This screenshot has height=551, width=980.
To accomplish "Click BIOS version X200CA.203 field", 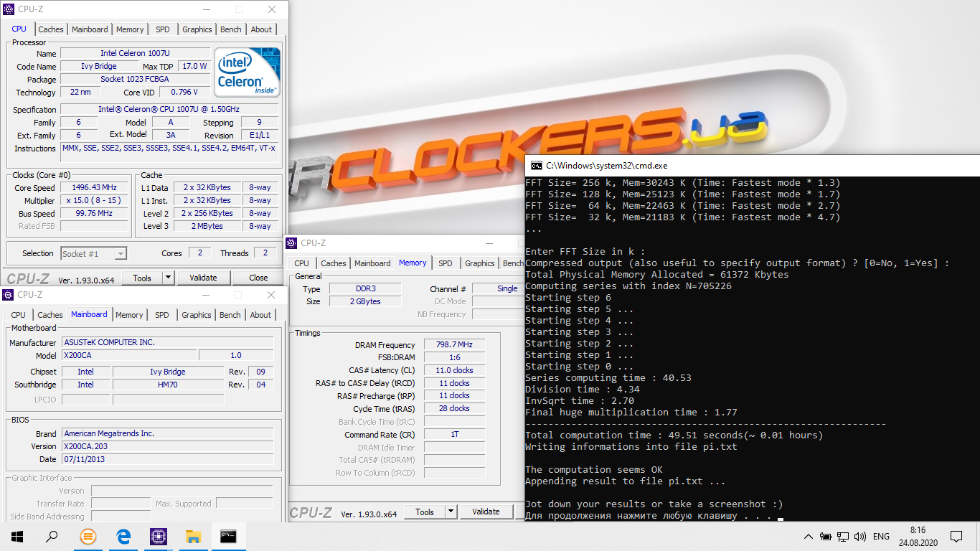I will click(167, 446).
